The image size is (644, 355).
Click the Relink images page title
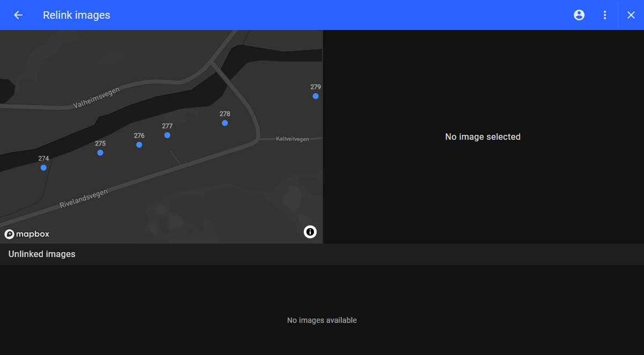77,15
